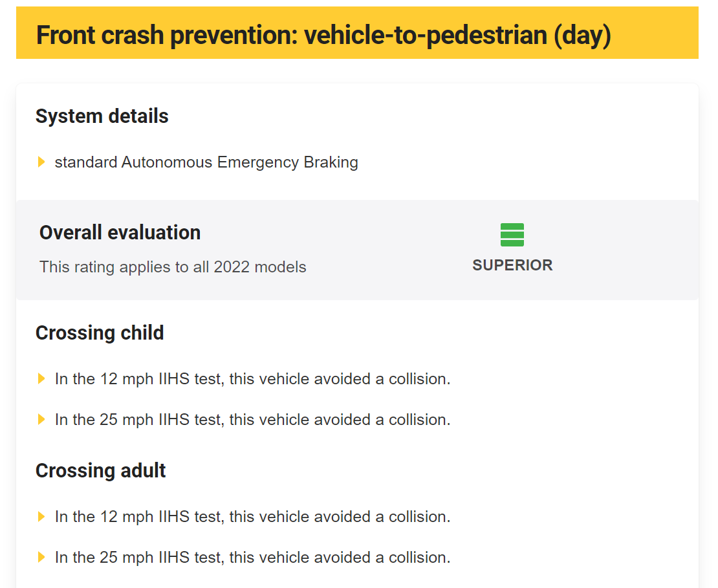This screenshot has height=588, width=718.
Task: Click 'standard Autonomous Emergency Braking' text
Action: (206, 162)
